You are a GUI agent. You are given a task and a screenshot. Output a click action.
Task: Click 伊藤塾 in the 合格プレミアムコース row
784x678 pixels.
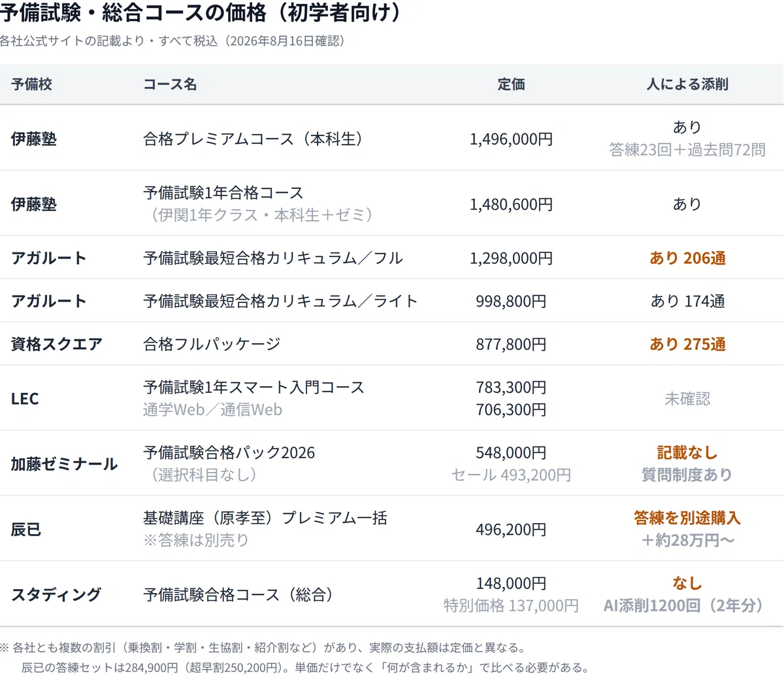(34, 139)
